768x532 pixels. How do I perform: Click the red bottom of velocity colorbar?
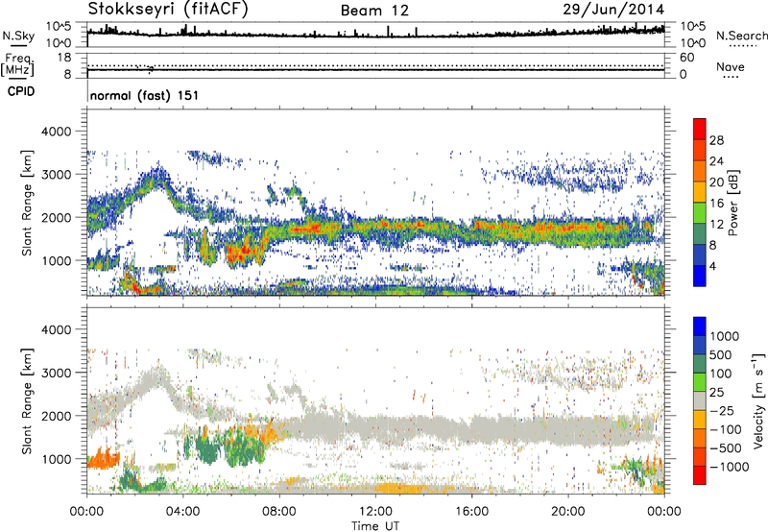(x=700, y=475)
